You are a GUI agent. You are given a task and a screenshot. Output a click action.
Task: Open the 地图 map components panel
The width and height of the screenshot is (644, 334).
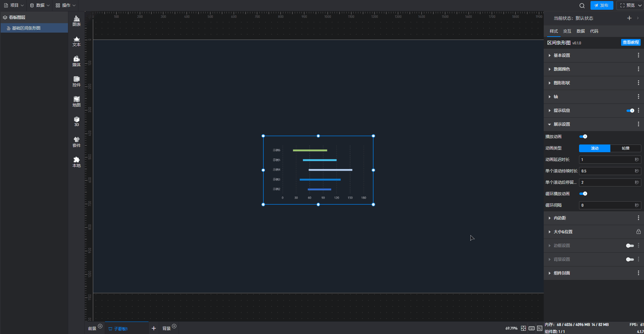(76, 102)
